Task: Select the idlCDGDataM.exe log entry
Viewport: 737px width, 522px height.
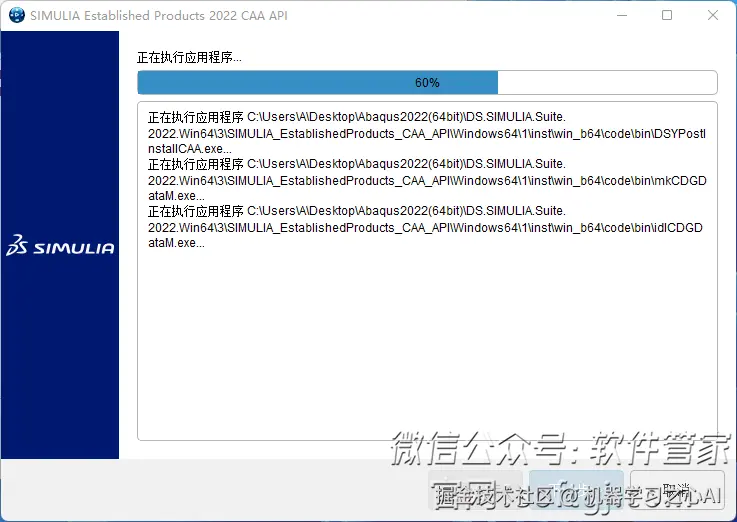Action: [x=427, y=226]
